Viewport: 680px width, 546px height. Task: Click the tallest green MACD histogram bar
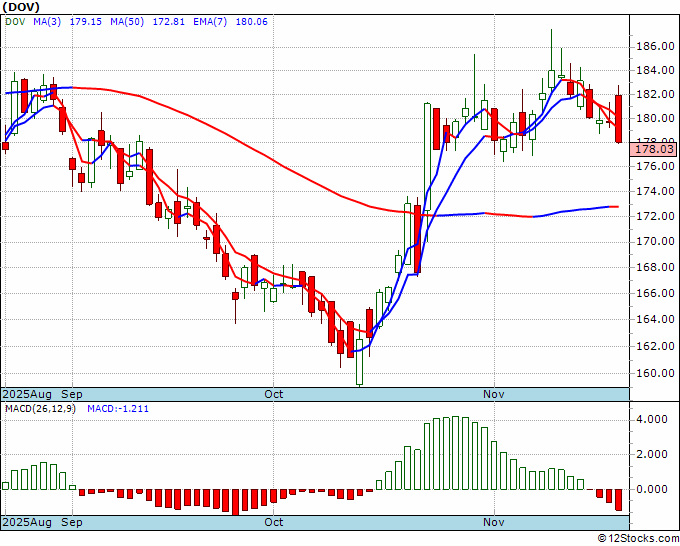pyautogui.click(x=455, y=453)
